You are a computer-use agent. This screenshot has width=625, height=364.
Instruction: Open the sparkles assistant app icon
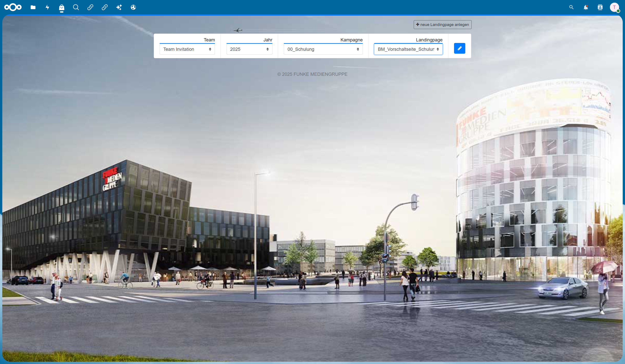coord(119,7)
